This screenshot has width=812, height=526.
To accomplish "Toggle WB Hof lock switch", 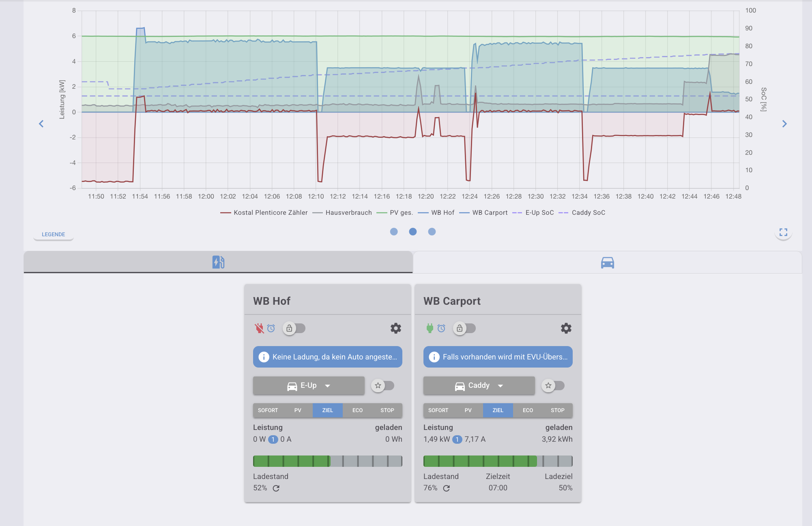I will pyautogui.click(x=294, y=328).
